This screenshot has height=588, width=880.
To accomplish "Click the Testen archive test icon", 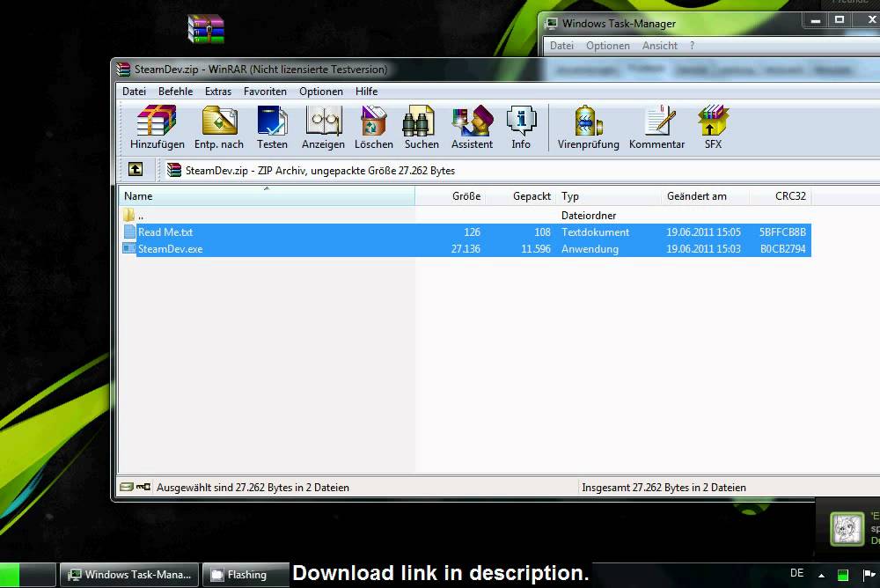I will point(272,127).
